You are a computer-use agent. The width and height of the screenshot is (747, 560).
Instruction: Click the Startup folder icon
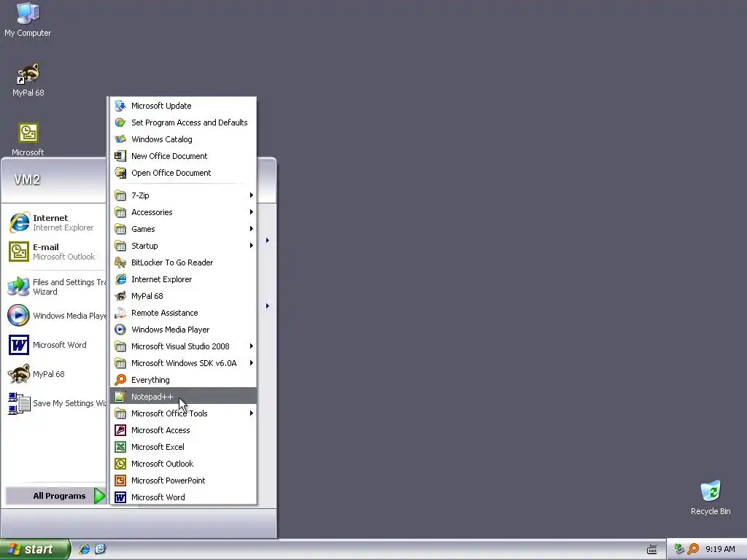tap(120, 246)
